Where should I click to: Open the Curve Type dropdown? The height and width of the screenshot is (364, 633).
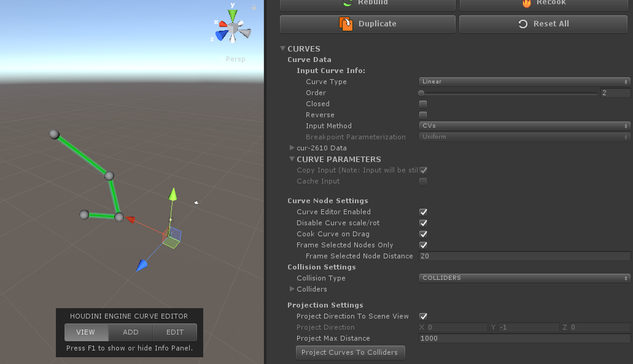tap(524, 82)
